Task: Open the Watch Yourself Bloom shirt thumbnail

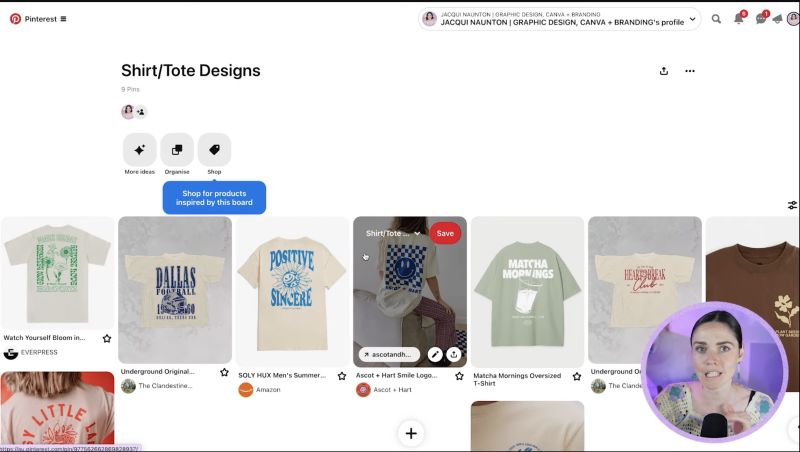Action: [58, 273]
